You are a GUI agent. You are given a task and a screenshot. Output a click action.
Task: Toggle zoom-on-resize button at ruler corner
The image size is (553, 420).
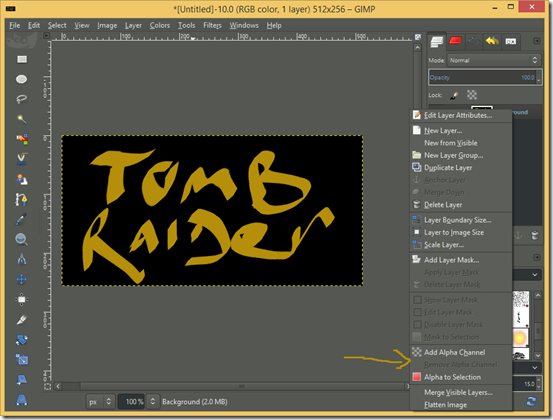(x=418, y=37)
